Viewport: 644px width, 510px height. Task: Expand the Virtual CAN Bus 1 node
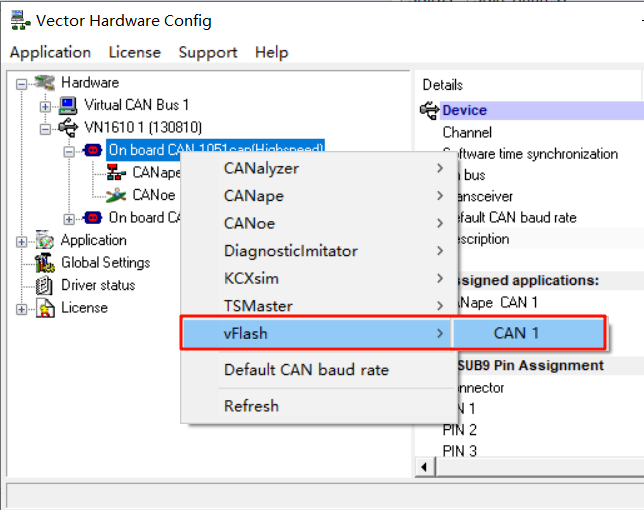45,107
